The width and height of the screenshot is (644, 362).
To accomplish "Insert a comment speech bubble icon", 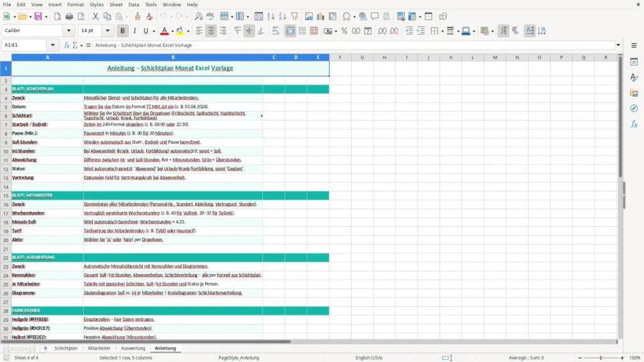I will 375,16.
